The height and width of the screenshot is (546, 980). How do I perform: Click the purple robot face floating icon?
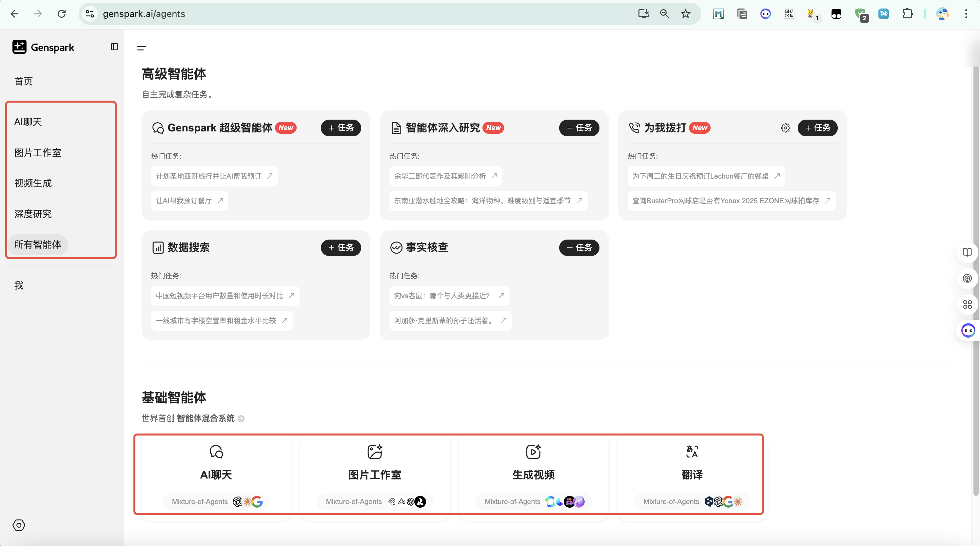(968, 330)
